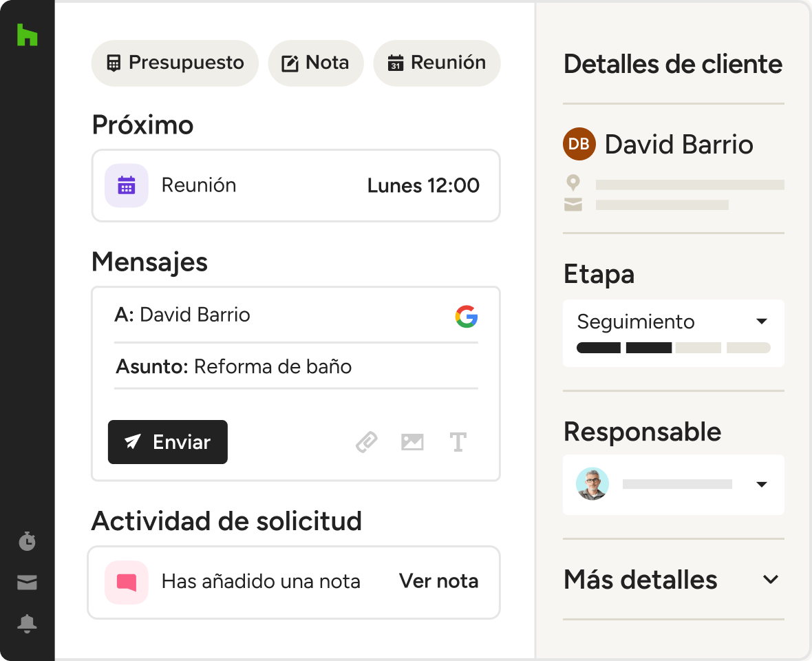Open the Seguimiento stage dropdown

(673, 322)
